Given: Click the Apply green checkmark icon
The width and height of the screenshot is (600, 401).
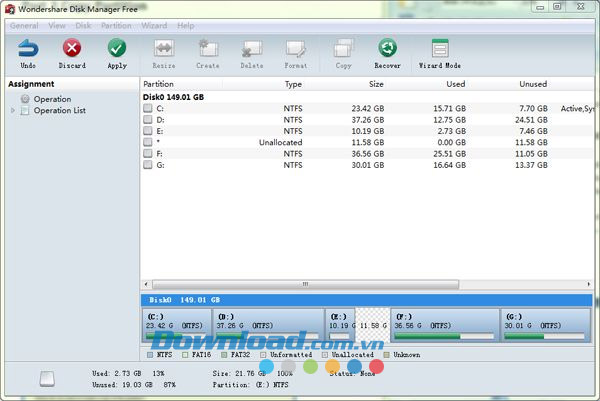Looking at the screenshot, I should tap(117, 49).
